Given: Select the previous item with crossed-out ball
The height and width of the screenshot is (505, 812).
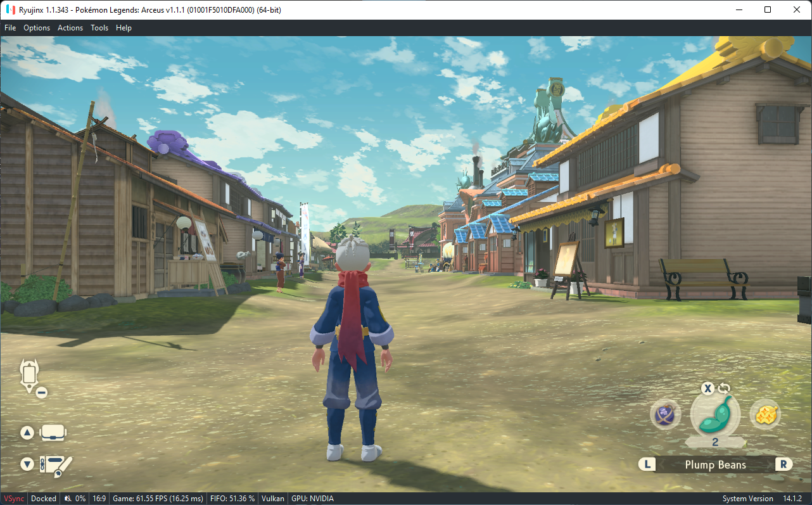Looking at the screenshot, I should click(x=666, y=415).
